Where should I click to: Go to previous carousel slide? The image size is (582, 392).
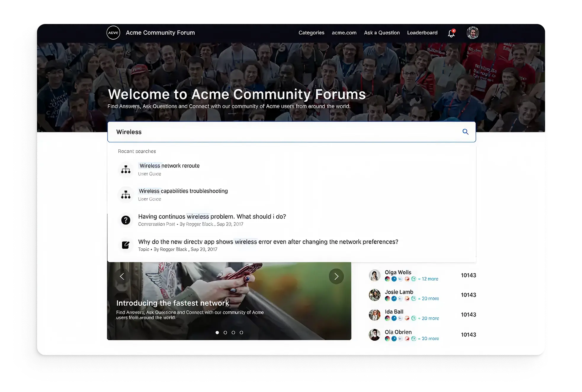[122, 276]
